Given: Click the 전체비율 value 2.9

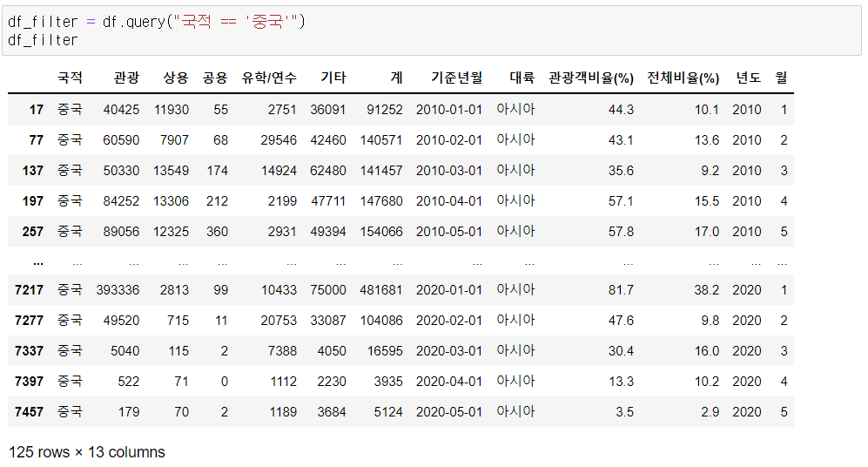Looking at the screenshot, I should coord(710,411).
